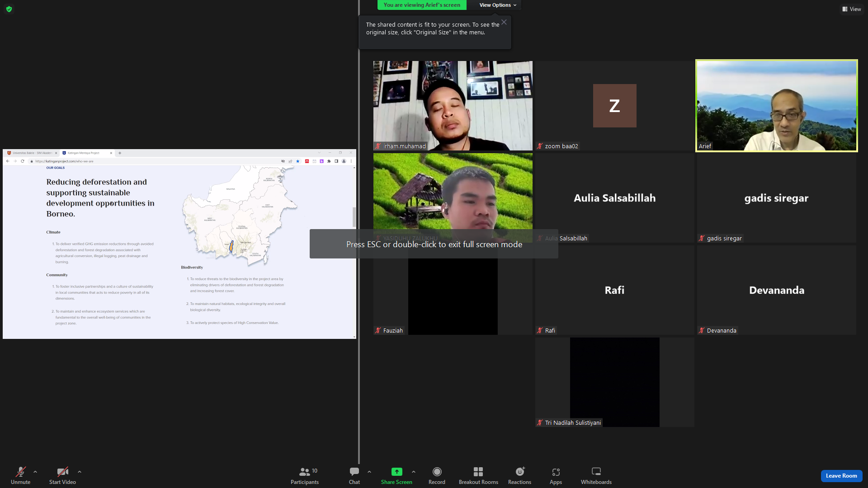
Task: Select Devananda's participant tile
Action: 777,290
